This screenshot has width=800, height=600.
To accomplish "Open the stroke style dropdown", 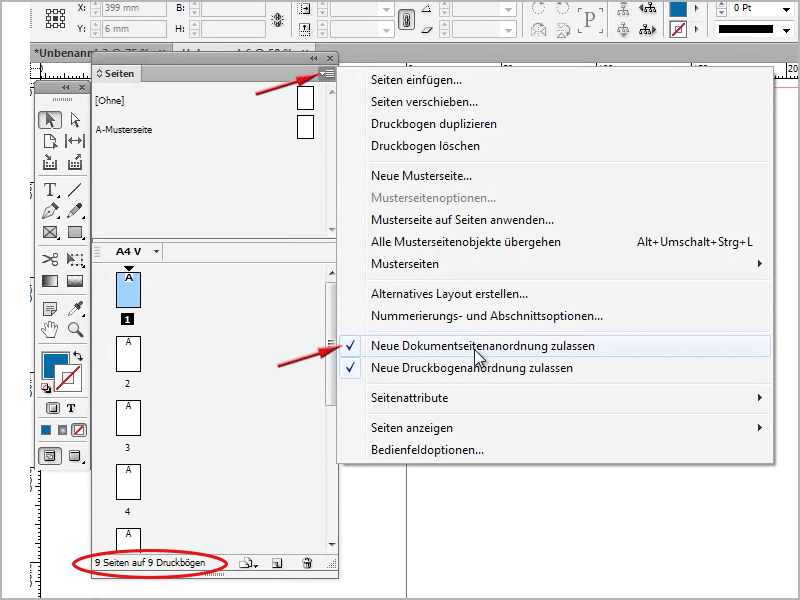I will (x=787, y=30).
